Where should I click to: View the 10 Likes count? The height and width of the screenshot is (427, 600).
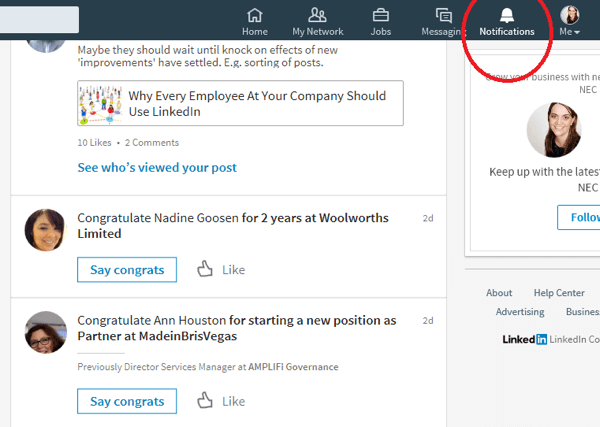click(x=94, y=143)
